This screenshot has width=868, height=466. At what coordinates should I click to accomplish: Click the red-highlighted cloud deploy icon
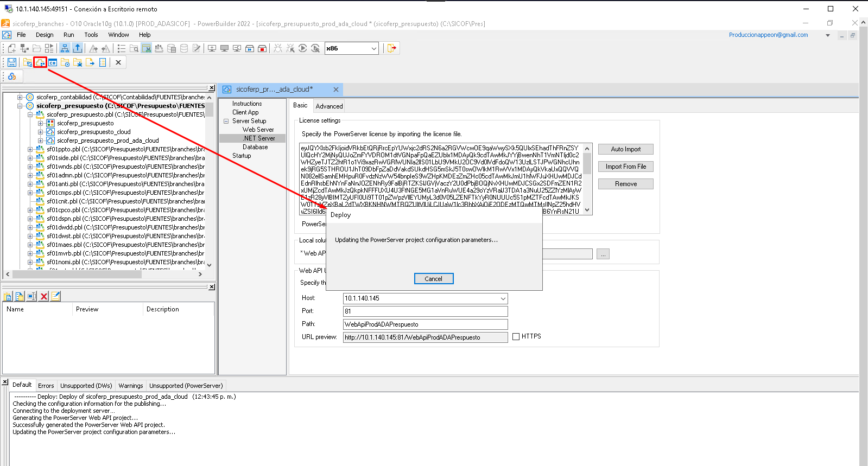40,62
